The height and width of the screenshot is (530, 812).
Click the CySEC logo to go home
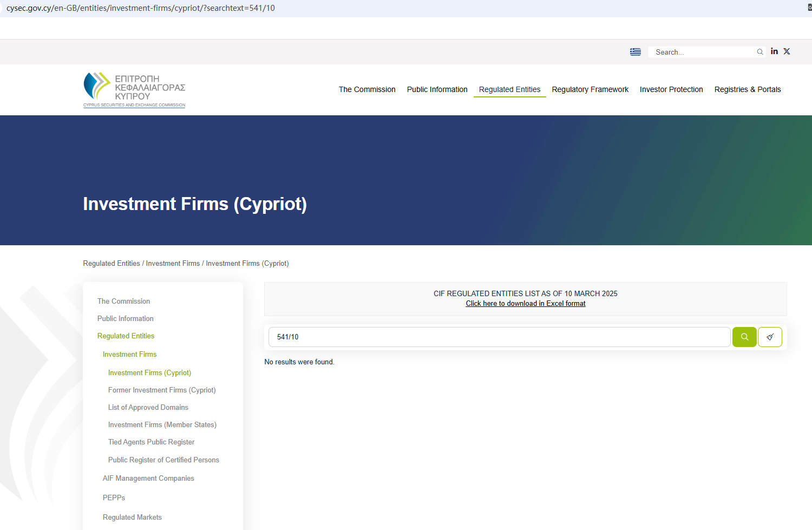[x=134, y=90]
